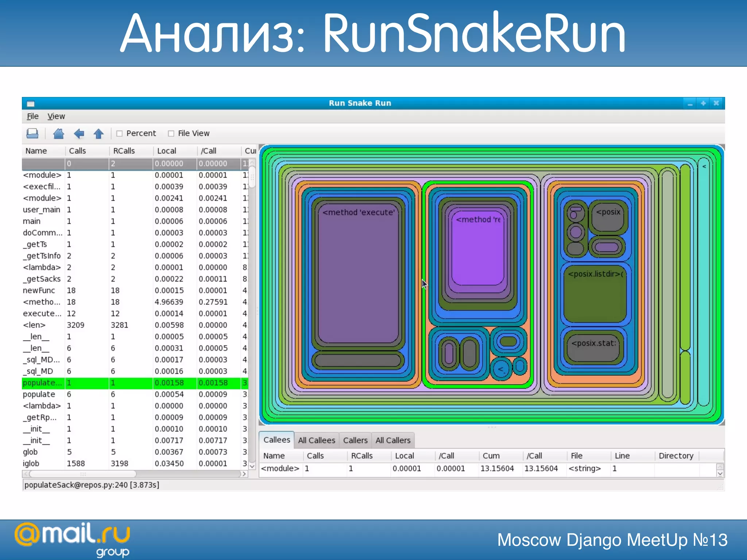Select the _getSacks function row
Viewport: 747px width, 560px height.
pos(135,279)
